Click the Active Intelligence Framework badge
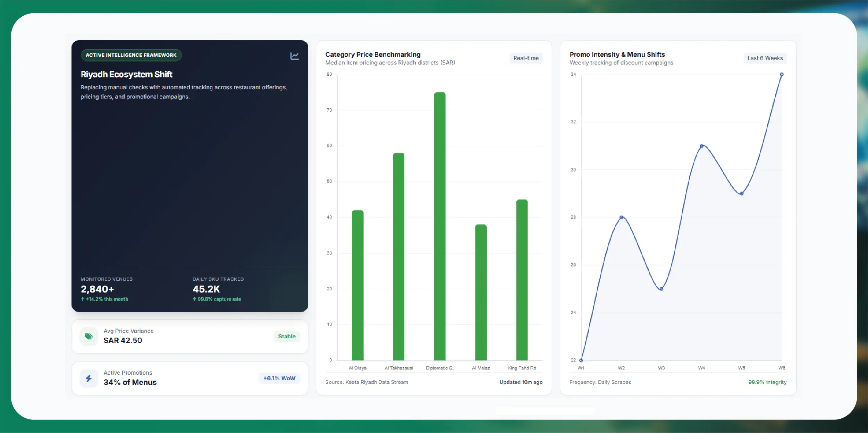 [131, 55]
